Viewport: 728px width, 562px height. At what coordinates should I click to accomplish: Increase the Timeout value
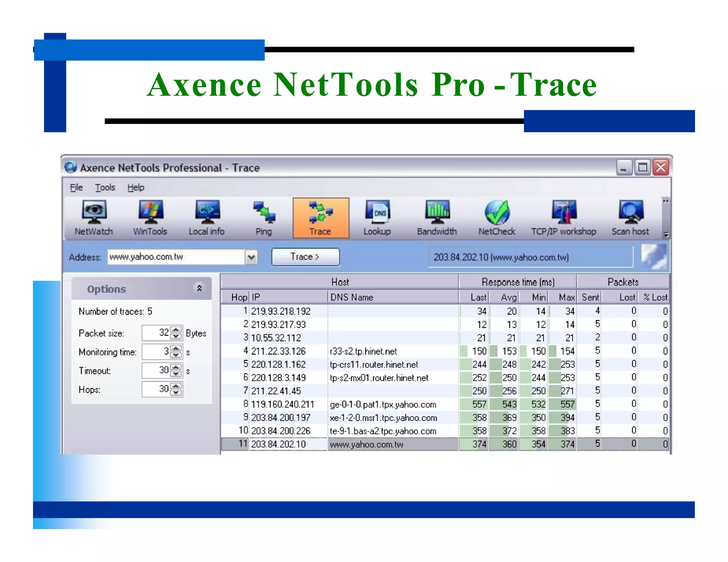click(x=176, y=367)
